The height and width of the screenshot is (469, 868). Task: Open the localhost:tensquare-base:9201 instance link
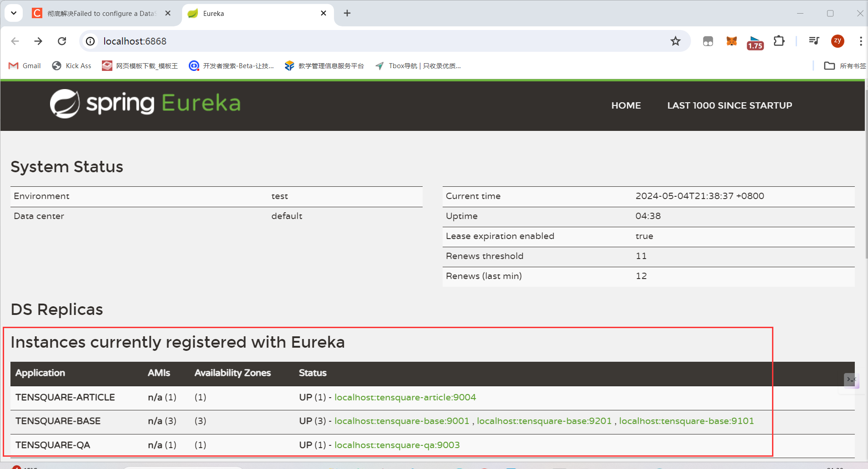coord(544,421)
